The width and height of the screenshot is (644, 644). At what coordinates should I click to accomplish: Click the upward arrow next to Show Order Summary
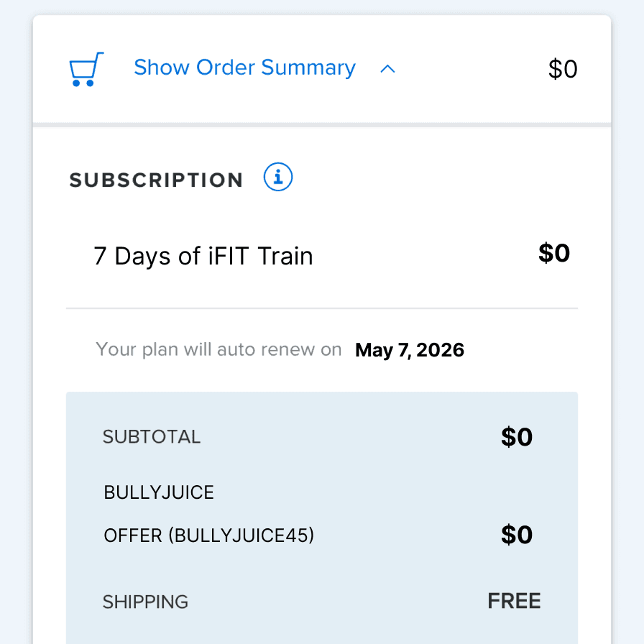tap(388, 69)
